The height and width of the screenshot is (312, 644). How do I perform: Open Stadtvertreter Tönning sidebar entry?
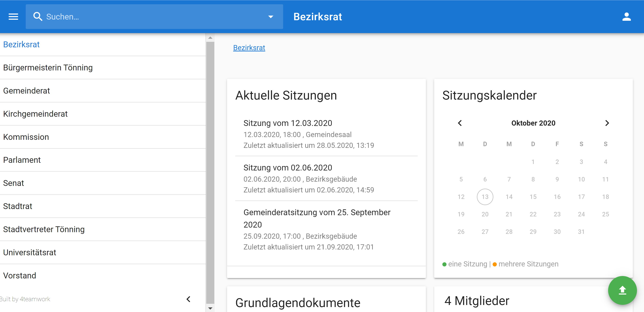tap(44, 229)
